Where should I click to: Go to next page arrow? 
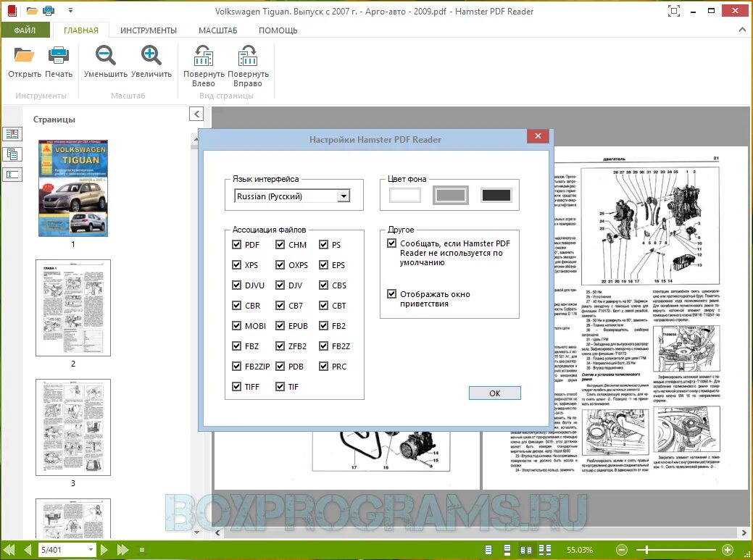click(x=104, y=549)
